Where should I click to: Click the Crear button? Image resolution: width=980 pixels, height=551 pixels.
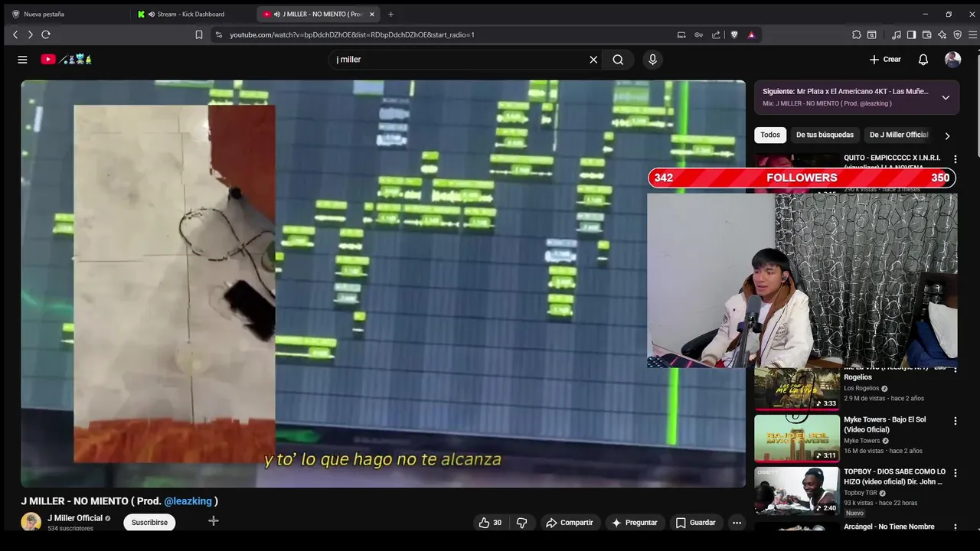[x=885, y=60]
